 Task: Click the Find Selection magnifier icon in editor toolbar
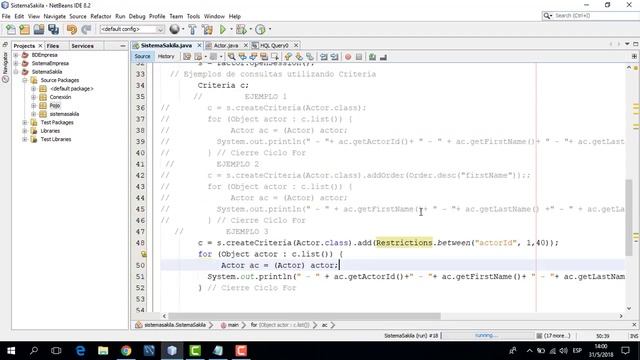point(231,57)
